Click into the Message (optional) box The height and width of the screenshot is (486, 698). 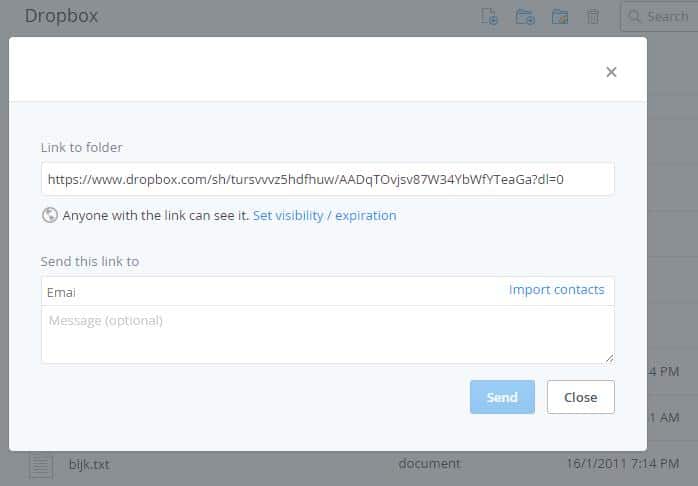point(328,335)
